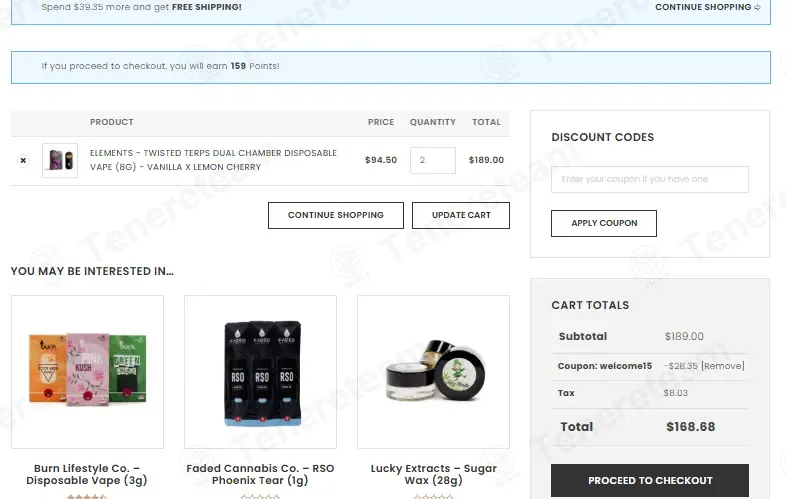Select the $94.50 item price
Viewport: 786px width, 499px height.
tap(381, 160)
